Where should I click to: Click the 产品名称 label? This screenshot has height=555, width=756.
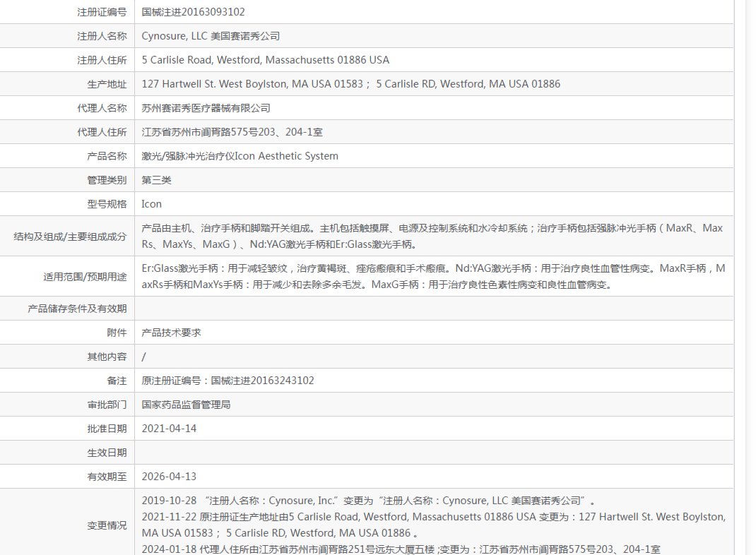107,156
